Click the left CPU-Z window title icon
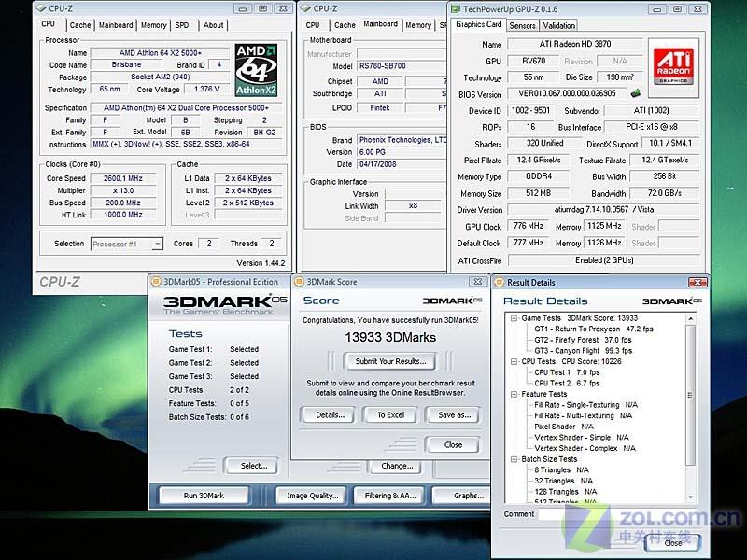The image size is (747, 560). 41,8
